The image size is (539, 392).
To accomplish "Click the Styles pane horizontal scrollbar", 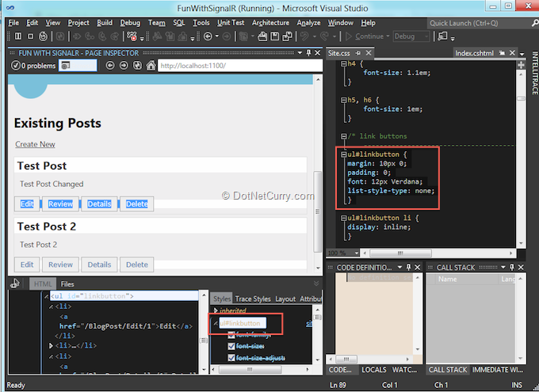I will pyautogui.click(x=250, y=369).
